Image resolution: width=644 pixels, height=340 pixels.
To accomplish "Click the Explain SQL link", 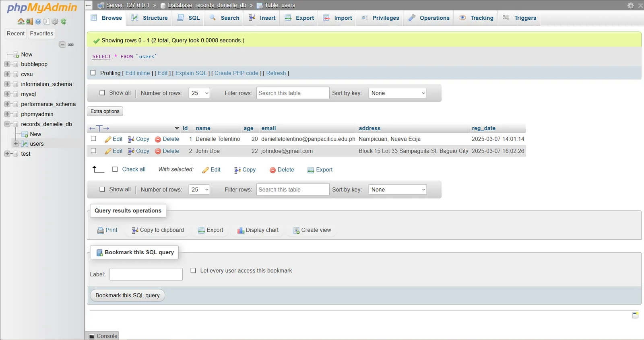I will [191, 73].
